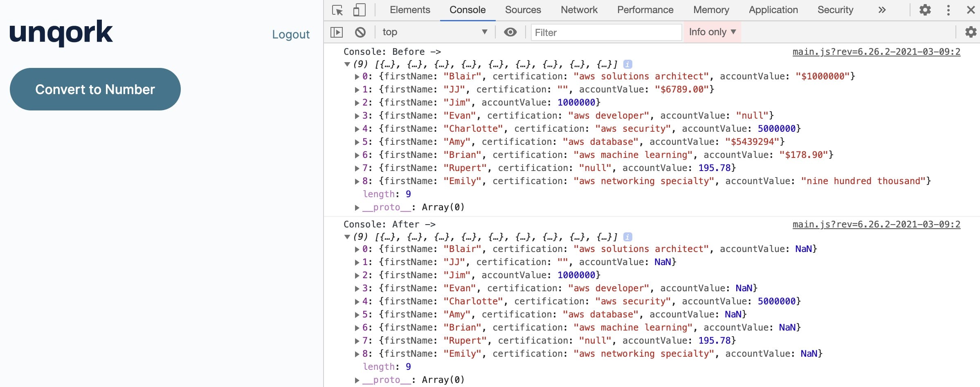Screen dimensions: 980x387
Task: Show the console sidebar icon
Action: click(x=337, y=32)
